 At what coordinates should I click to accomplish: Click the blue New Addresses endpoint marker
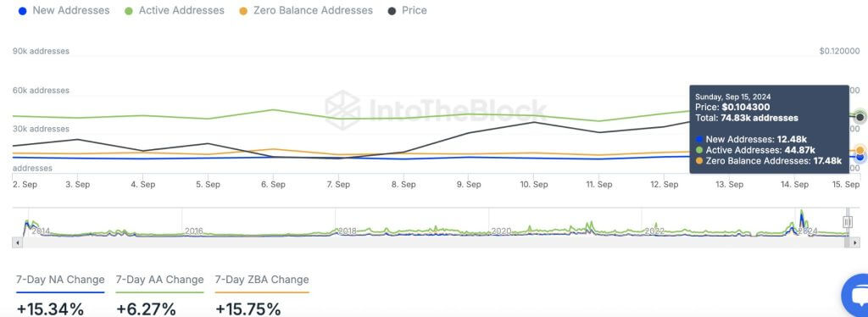pos(860,157)
